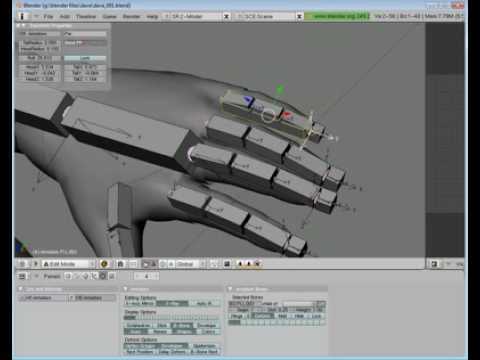The image size is (480, 360).
Task: Grab the blue manipulator arrow on bone
Action: 248,100
